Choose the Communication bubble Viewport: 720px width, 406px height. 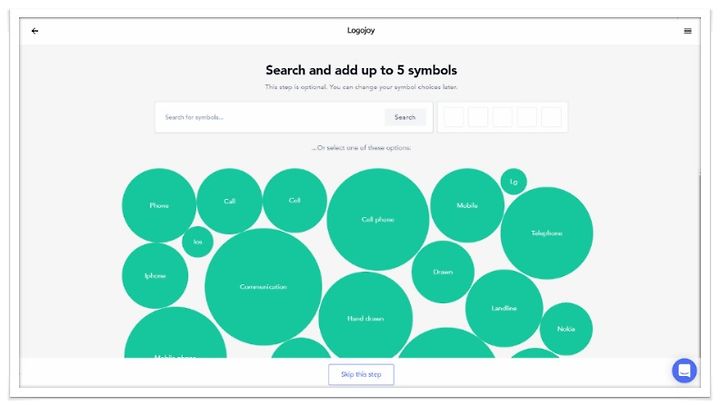click(x=263, y=287)
